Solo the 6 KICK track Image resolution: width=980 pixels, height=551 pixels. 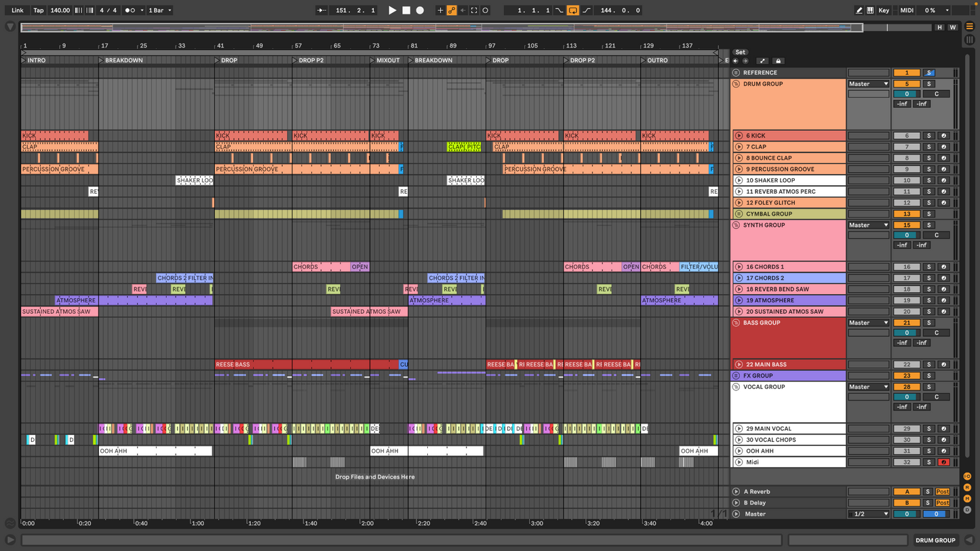coord(929,136)
